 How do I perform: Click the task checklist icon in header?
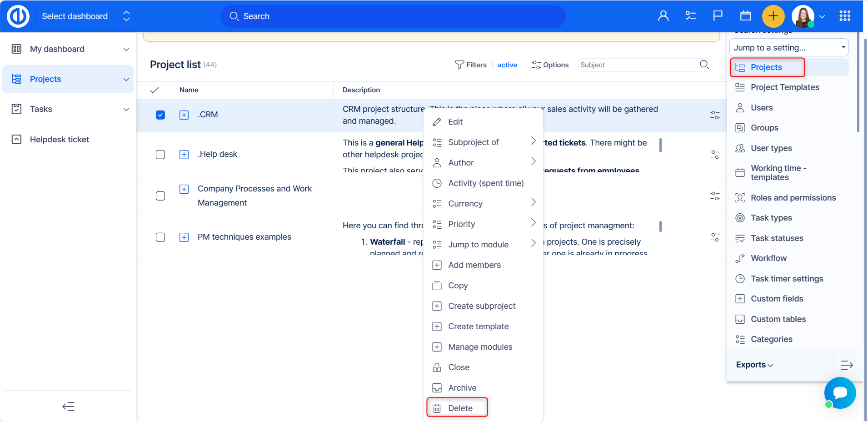(x=691, y=16)
